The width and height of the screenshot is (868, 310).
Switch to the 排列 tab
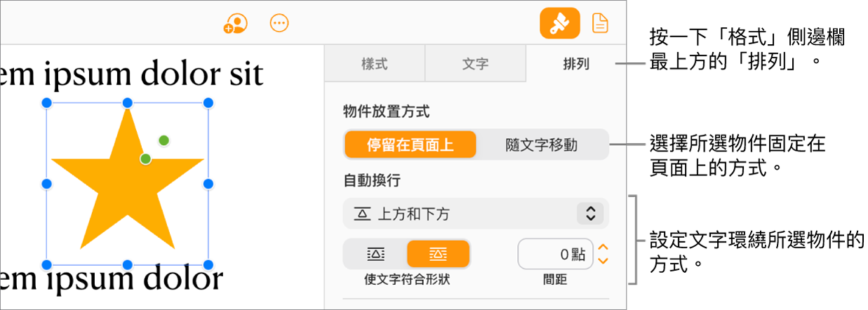coord(575,65)
